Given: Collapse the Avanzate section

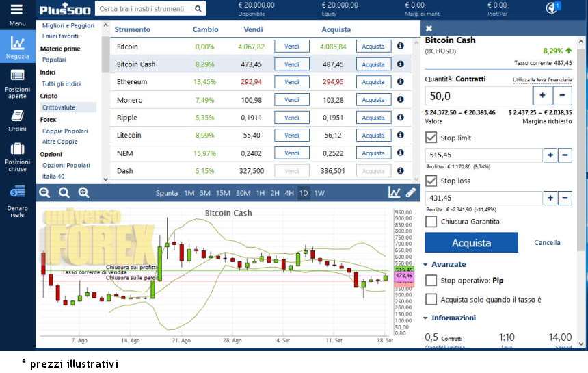Looking at the screenshot, I should tap(426, 265).
